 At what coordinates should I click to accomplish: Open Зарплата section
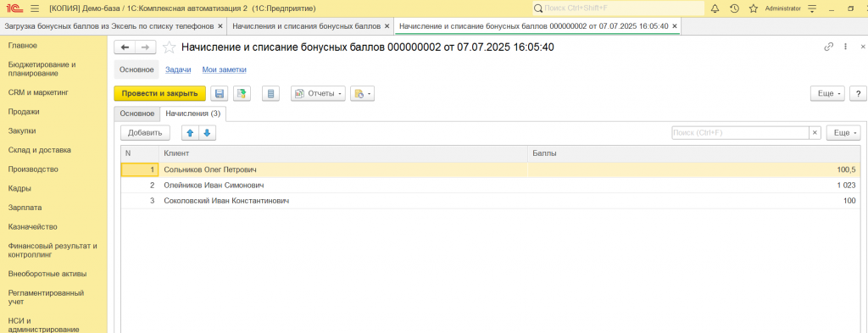[x=25, y=208]
